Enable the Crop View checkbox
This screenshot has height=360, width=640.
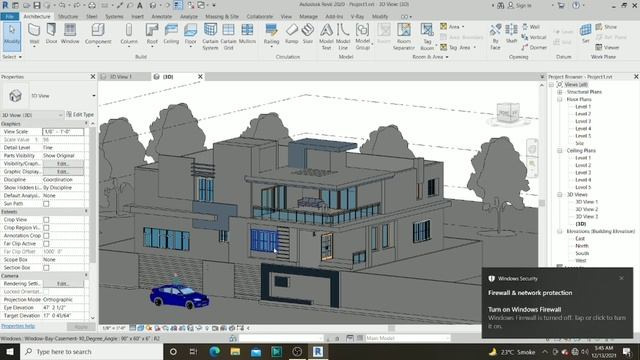46,220
